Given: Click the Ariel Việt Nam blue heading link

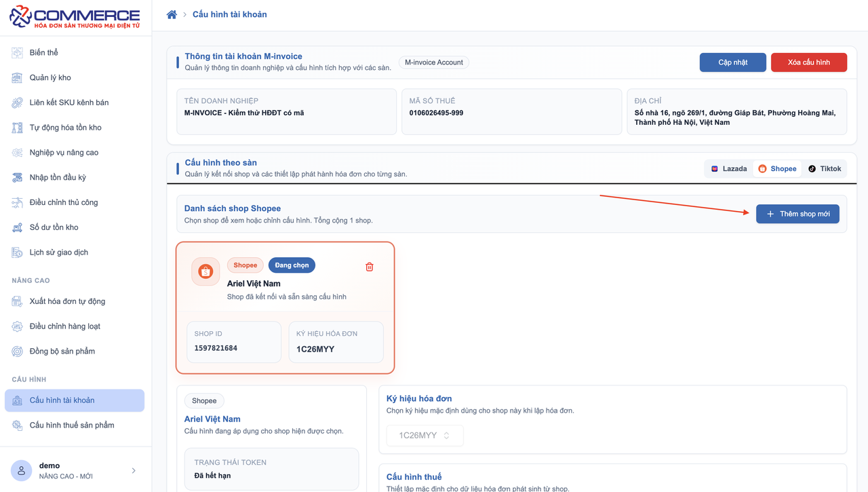Looking at the screenshot, I should (x=212, y=419).
